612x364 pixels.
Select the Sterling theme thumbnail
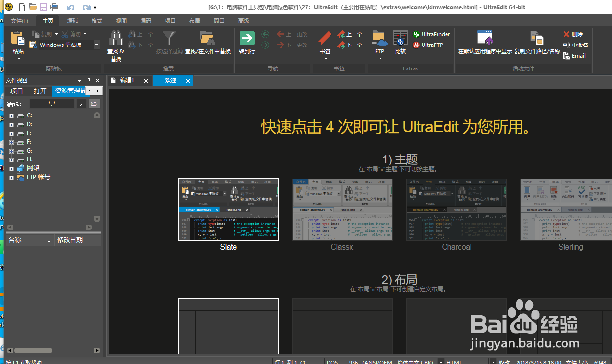[x=566, y=209]
